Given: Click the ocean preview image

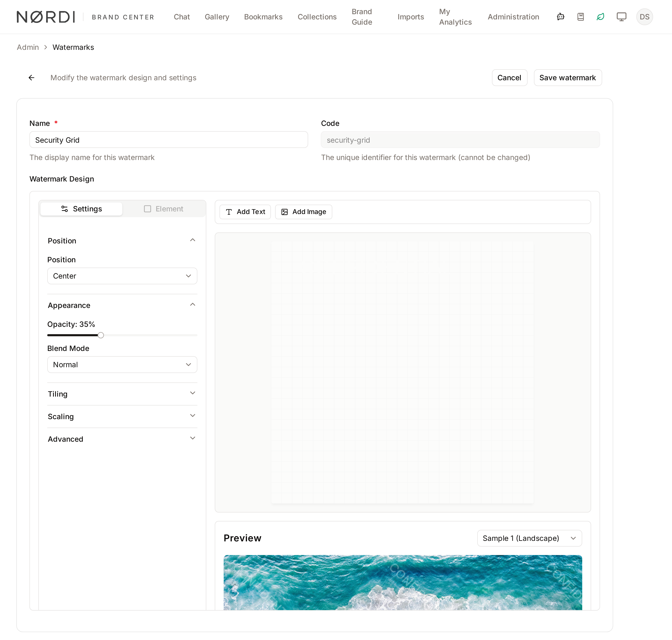Looking at the screenshot, I should click(403, 582).
